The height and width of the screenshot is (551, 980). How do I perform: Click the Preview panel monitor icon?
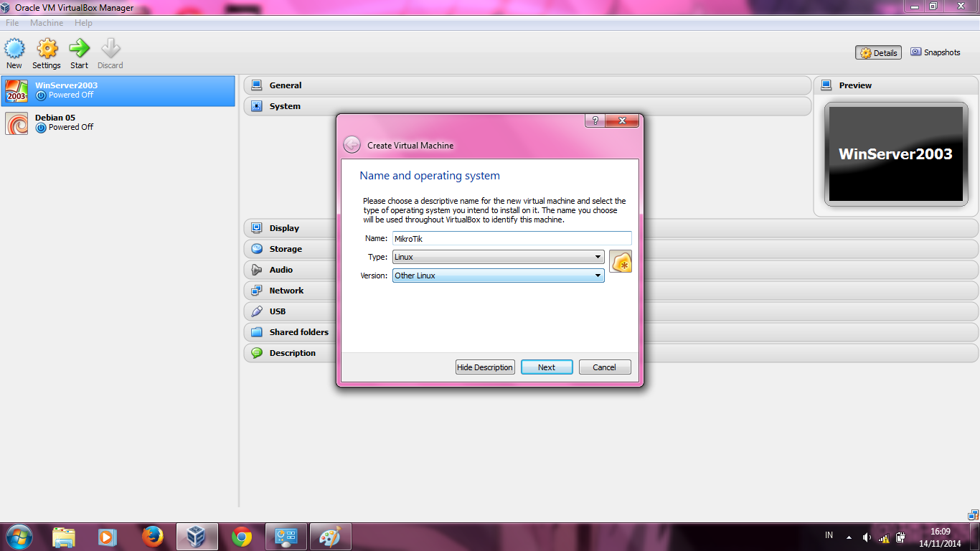tap(826, 85)
